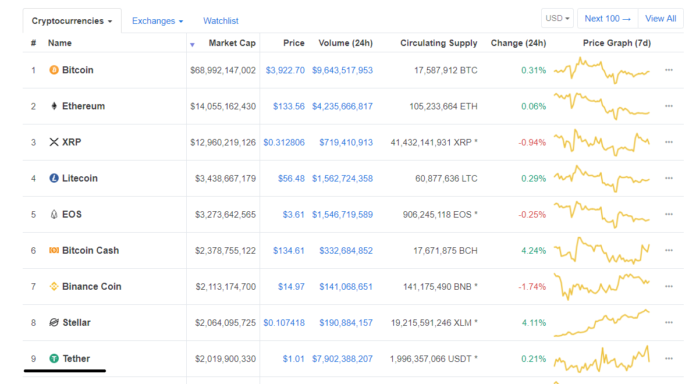Open Stellar's 7-day price graph
This screenshot has height=384, width=696.
tap(601, 323)
